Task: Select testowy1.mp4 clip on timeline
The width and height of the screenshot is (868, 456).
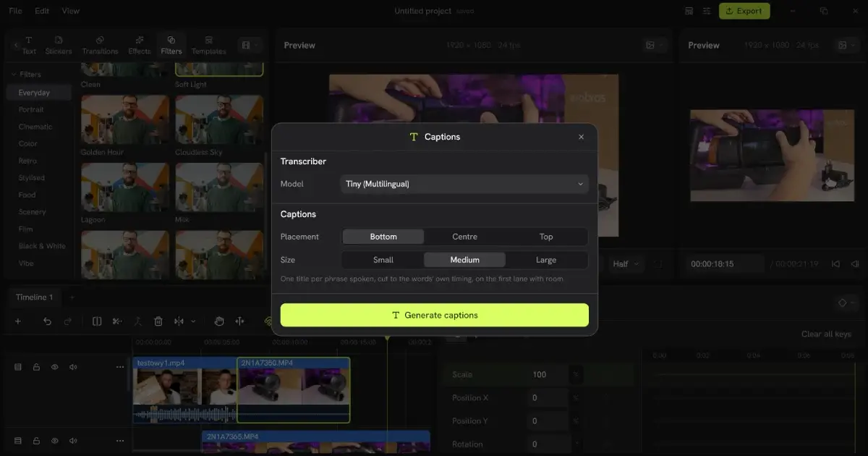Action: click(x=185, y=390)
